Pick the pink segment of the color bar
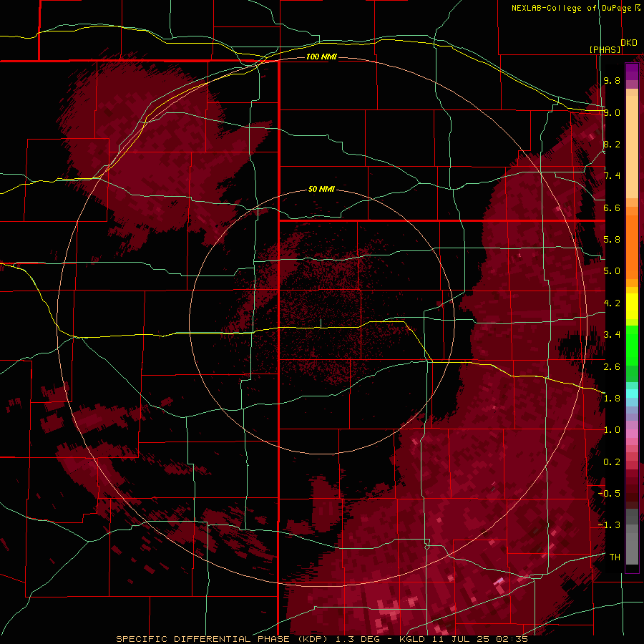The width and height of the screenshot is (644, 644). click(632, 434)
